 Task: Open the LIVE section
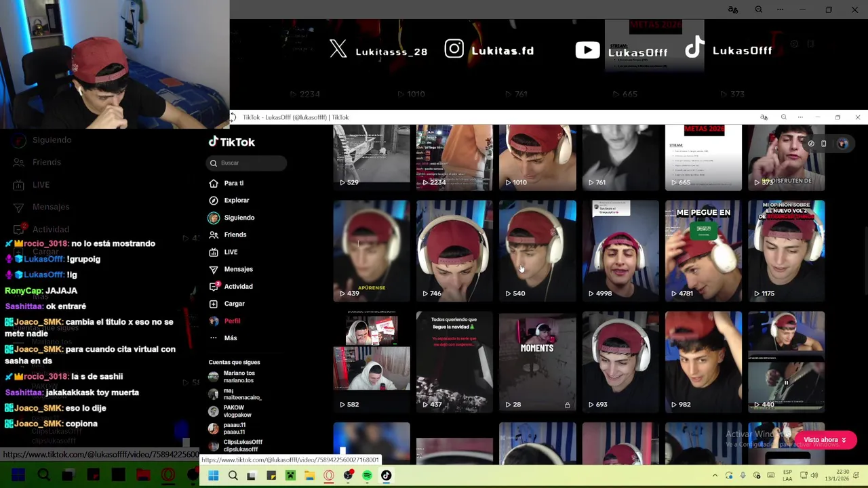click(224, 252)
